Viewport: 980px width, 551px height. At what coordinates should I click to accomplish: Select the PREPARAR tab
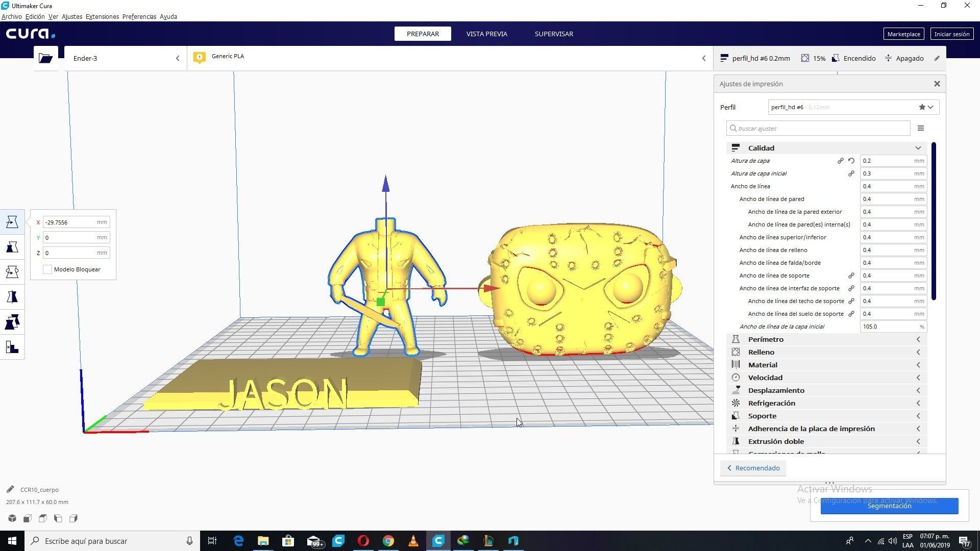[423, 34]
